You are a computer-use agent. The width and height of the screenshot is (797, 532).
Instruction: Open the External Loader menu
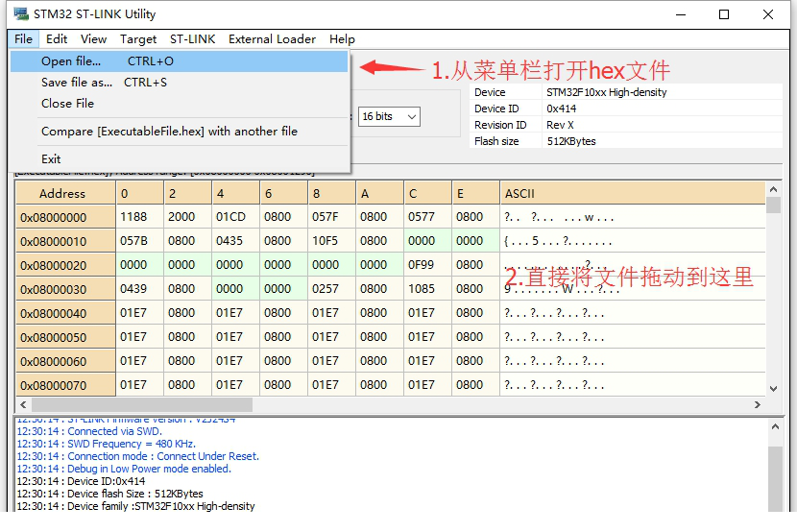tap(272, 39)
